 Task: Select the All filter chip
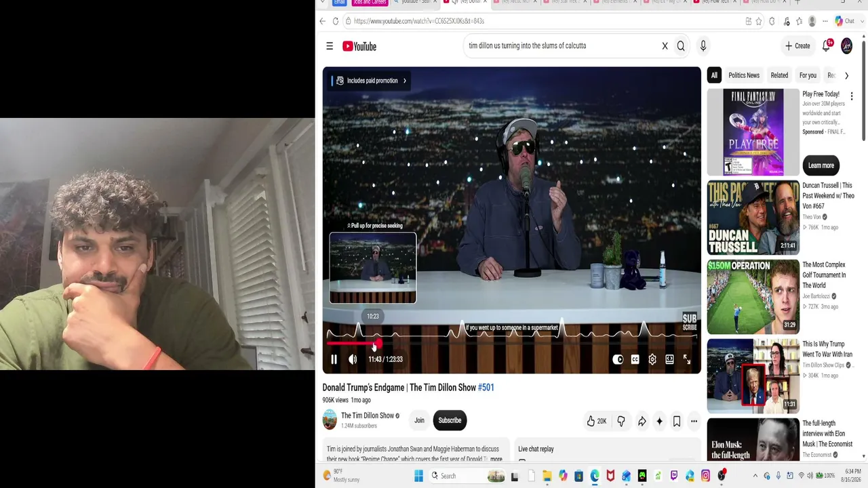point(714,75)
